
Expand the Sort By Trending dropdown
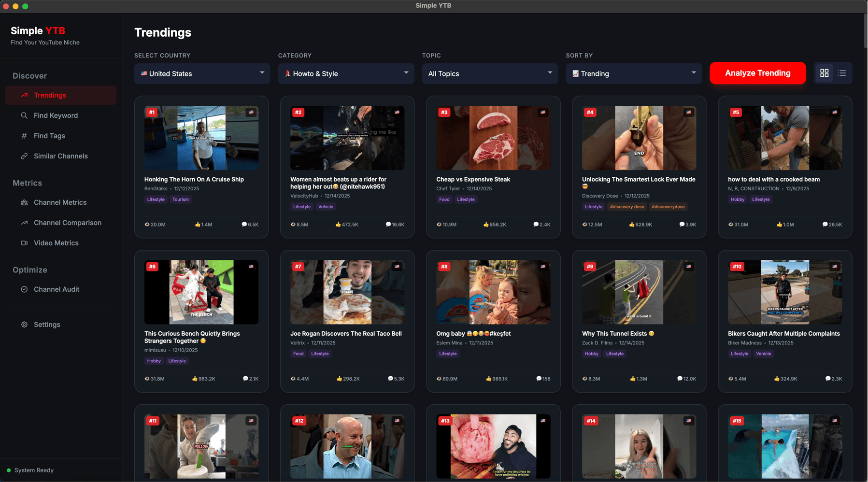click(x=633, y=73)
